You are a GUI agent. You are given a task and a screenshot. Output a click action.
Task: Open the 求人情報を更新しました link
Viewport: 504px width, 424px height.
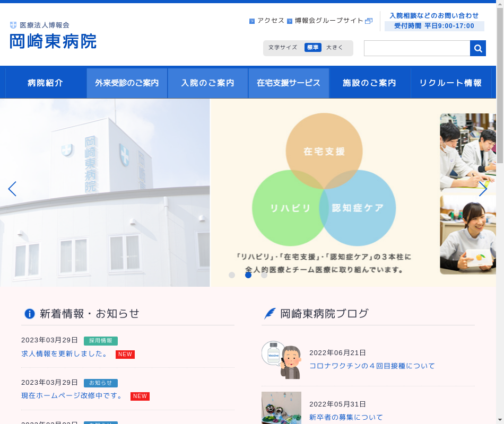point(65,354)
